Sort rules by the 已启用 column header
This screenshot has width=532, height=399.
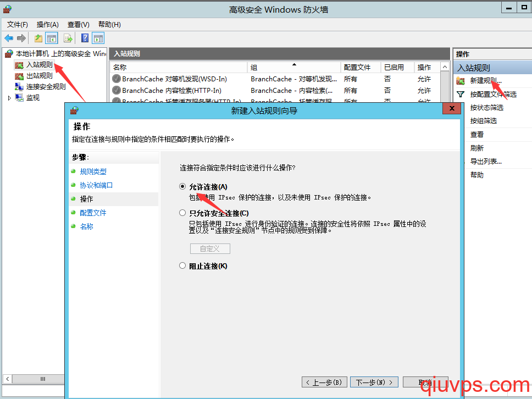click(397, 67)
